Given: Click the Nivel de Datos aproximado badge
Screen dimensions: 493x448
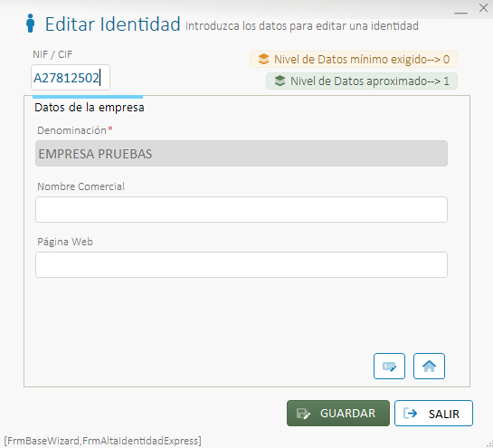Looking at the screenshot, I should (362, 81).
